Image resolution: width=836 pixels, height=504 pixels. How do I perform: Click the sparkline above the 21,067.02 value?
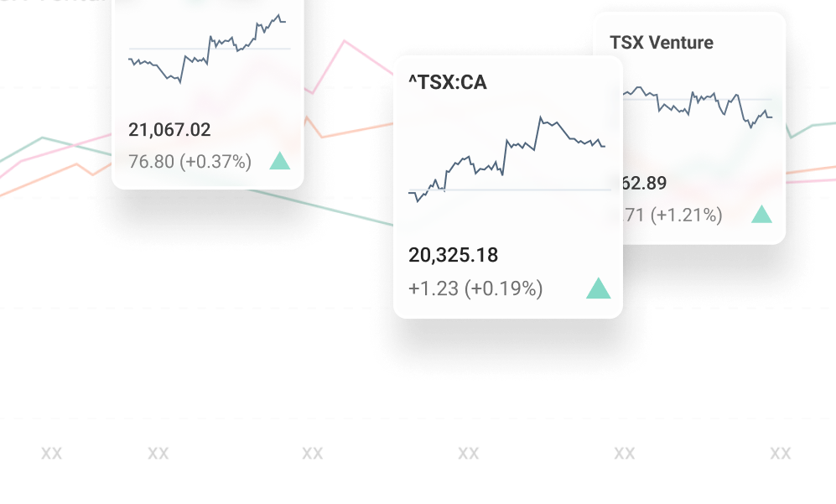pyautogui.click(x=208, y=49)
